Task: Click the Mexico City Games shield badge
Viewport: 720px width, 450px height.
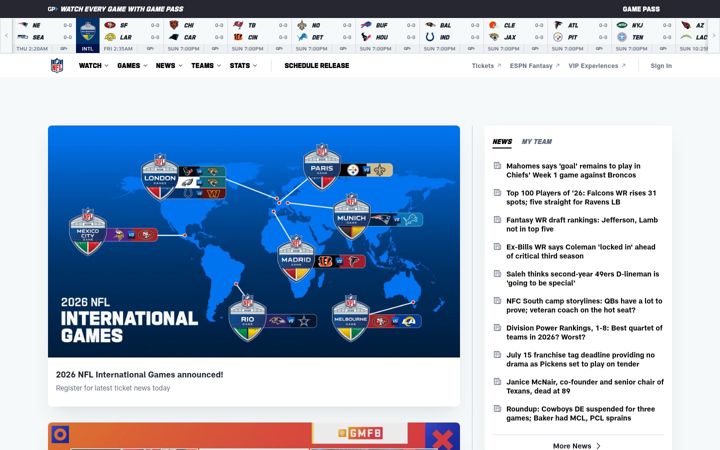Action: pos(88,232)
